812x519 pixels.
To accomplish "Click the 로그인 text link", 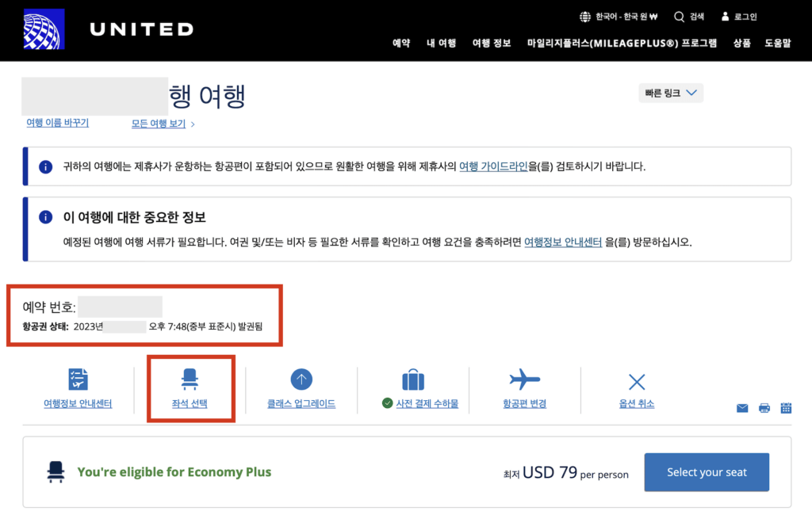I will click(x=745, y=17).
